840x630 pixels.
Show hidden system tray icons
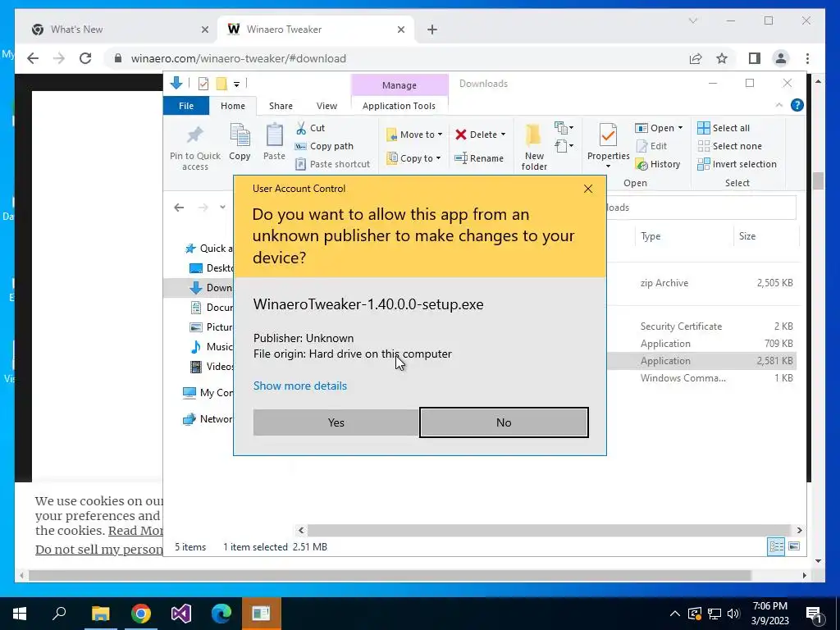[675, 614]
